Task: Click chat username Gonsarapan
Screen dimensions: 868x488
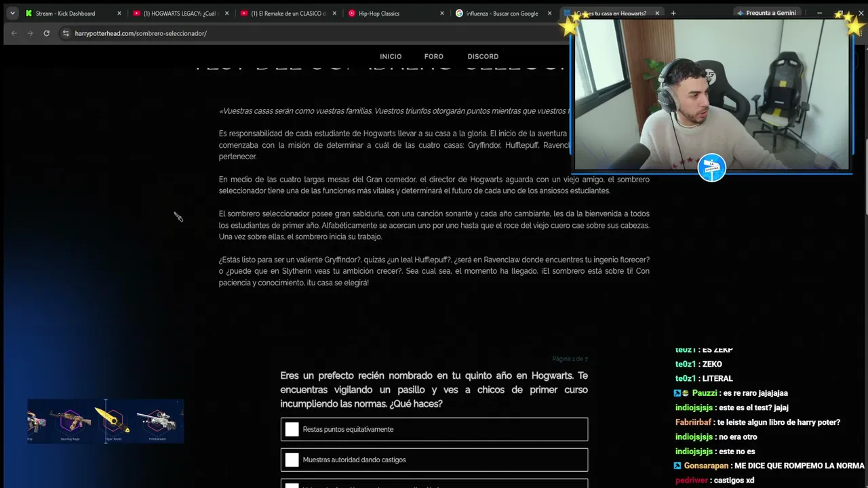Action: tap(706, 466)
